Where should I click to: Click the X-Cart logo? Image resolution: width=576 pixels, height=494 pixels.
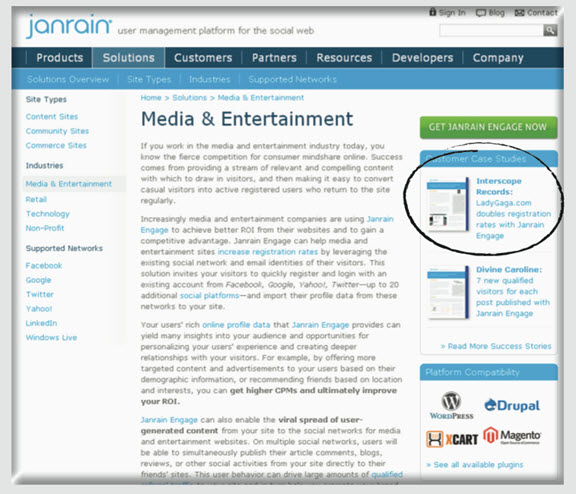tap(452, 439)
